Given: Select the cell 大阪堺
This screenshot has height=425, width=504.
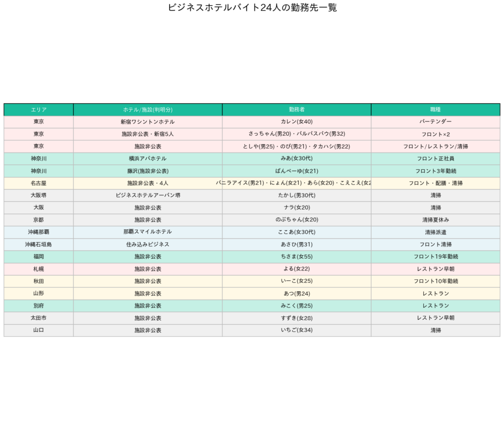Looking at the screenshot, I should 38,195.
